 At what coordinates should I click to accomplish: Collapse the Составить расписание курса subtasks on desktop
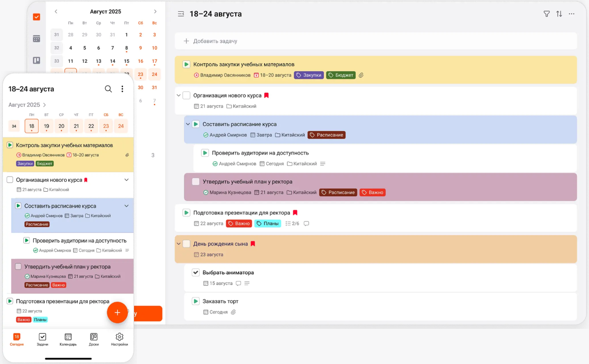(188, 124)
